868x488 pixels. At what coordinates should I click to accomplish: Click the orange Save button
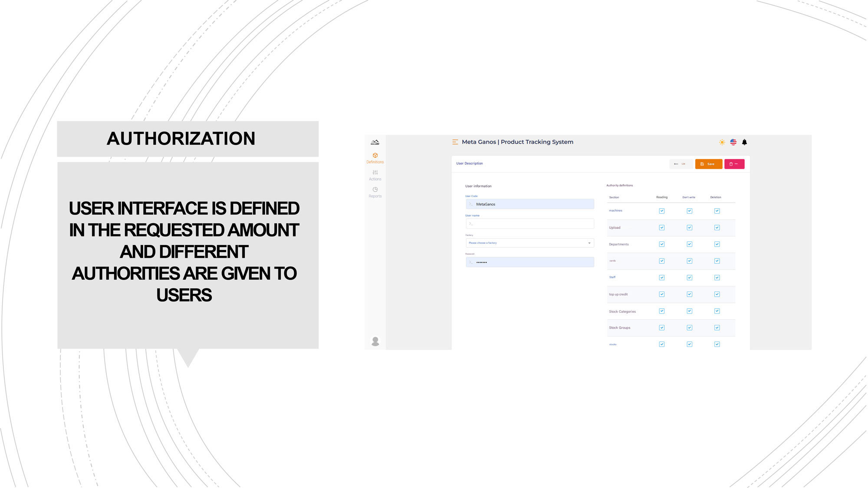coord(709,164)
